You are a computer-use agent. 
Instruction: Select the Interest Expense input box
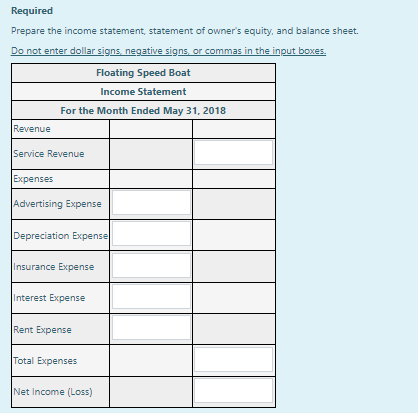(x=151, y=296)
